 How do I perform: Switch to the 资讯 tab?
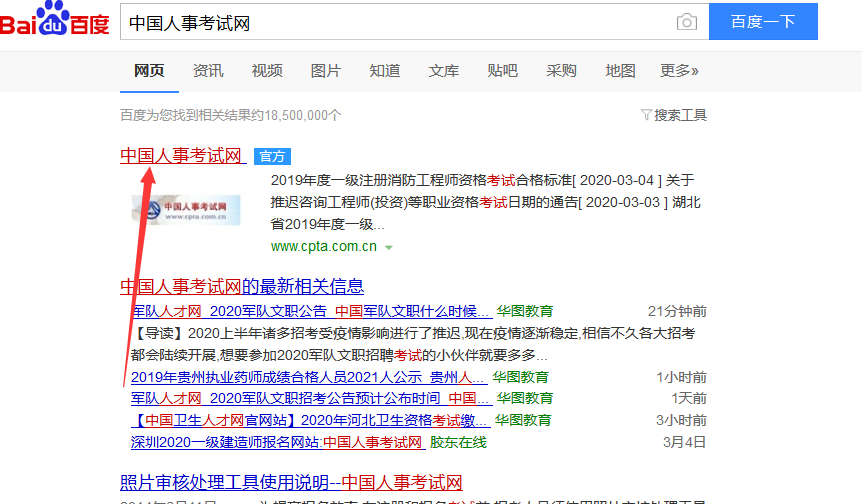pos(208,71)
